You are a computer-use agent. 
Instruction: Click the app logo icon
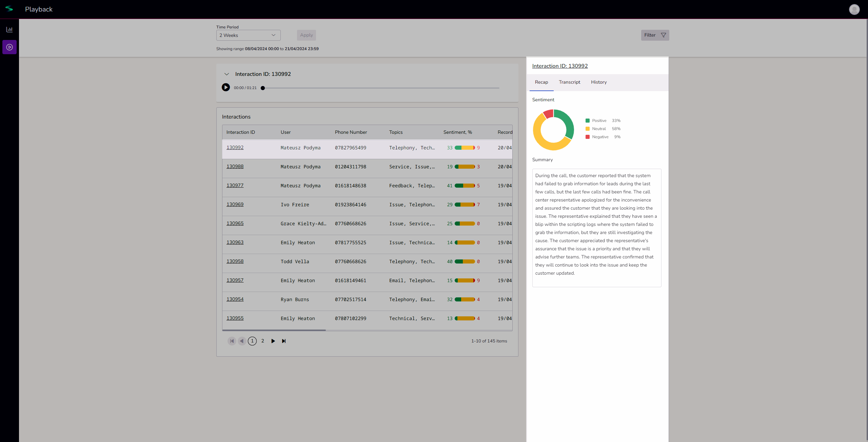pos(9,9)
